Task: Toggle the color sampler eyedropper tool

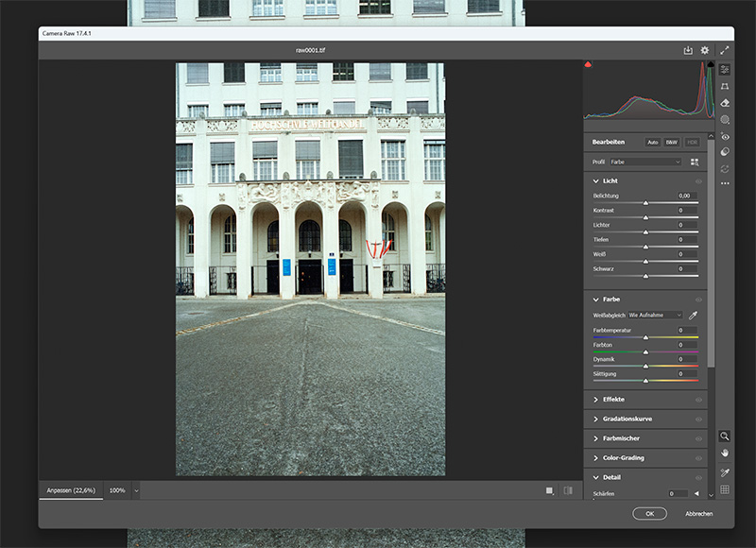Action: point(725,472)
